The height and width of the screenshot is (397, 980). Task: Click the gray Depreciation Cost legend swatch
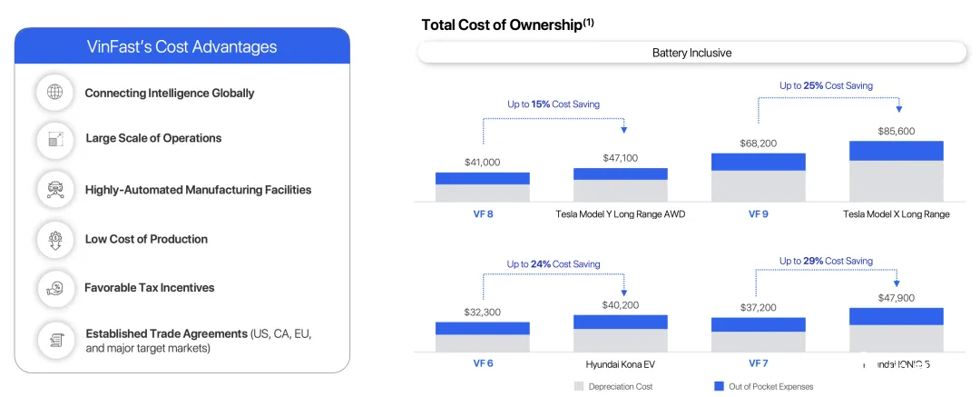tap(578, 386)
